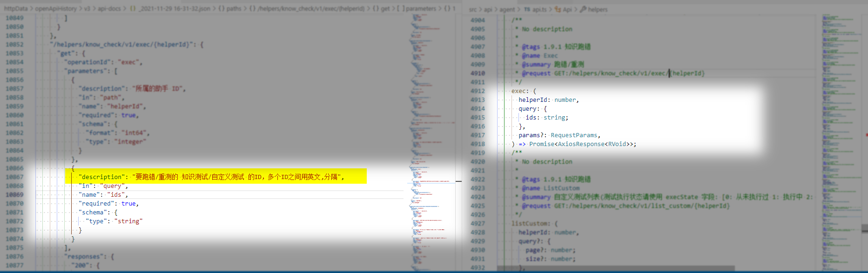
Task: Click the query: { line on 4914
Action: 533,108
